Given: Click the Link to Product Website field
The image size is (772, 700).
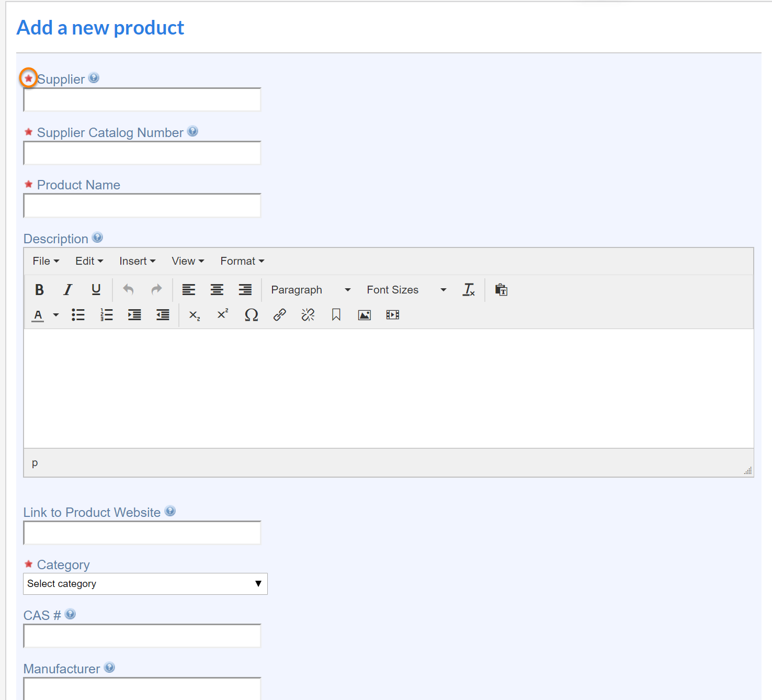Looking at the screenshot, I should 142,533.
